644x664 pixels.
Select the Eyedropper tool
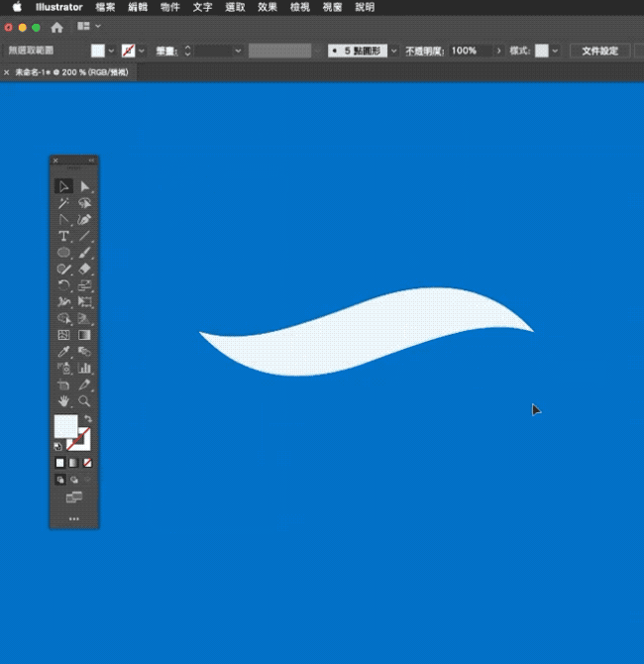[x=63, y=351]
